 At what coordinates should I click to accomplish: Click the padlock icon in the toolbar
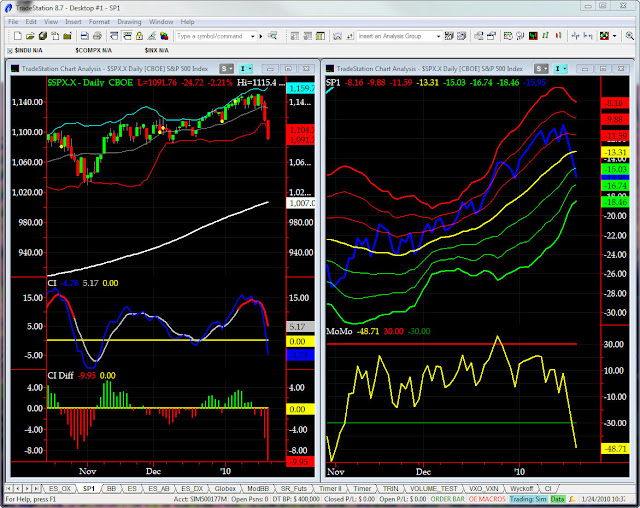point(139,36)
